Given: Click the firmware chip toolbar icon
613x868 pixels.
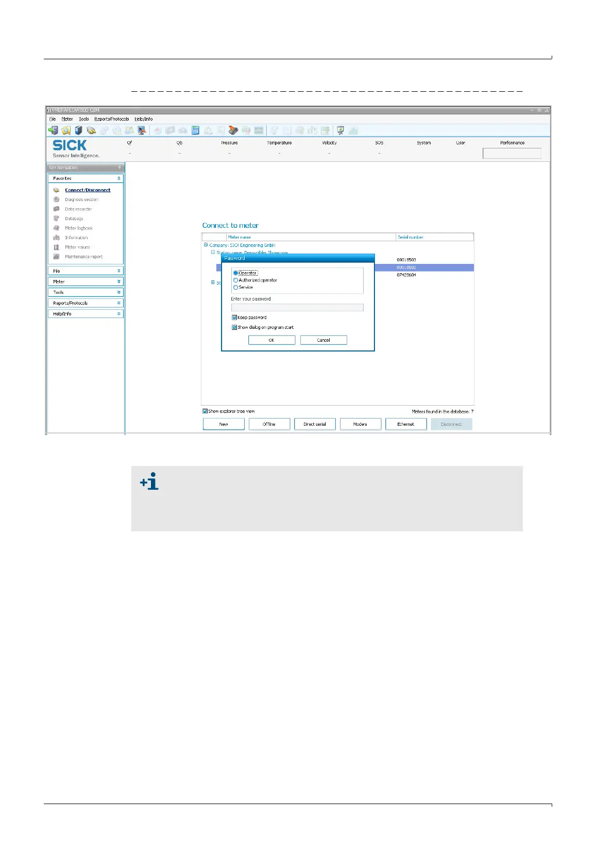Looking at the screenshot, I should [233, 130].
